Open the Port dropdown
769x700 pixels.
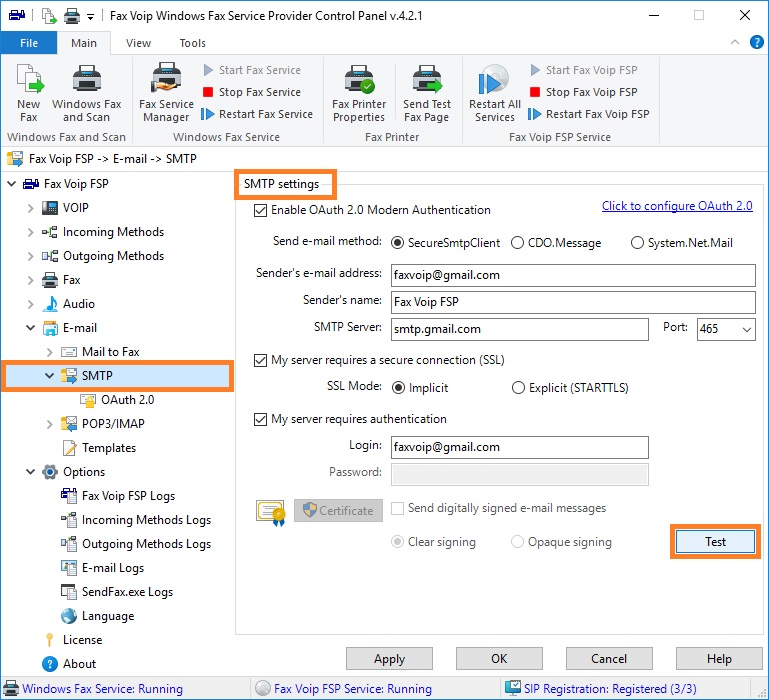tap(747, 330)
